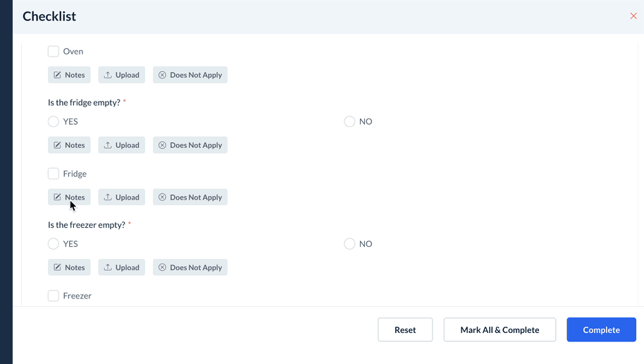Open Notes for the freezer empty question

pos(69,267)
